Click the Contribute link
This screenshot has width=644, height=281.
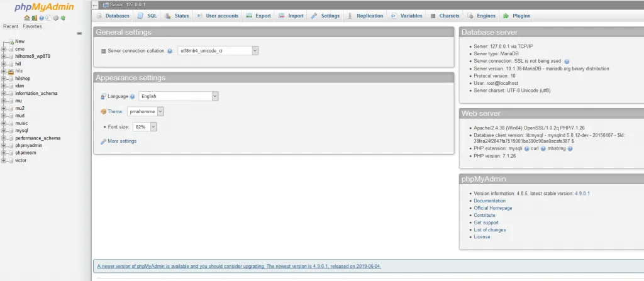[485, 215]
